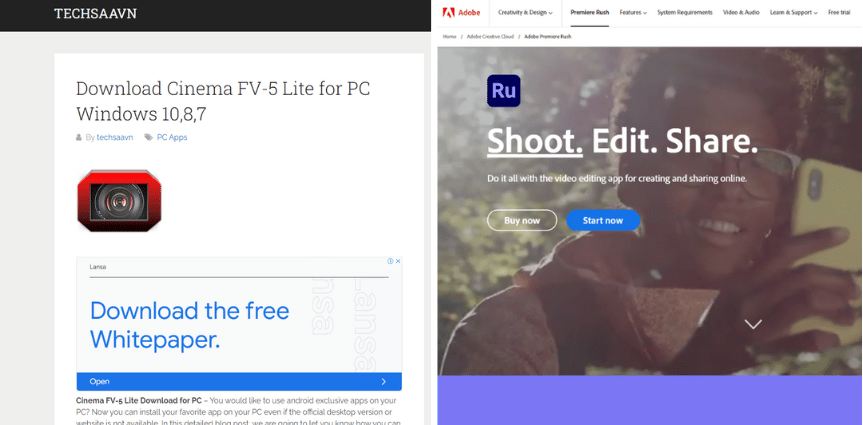The image size is (863, 425).
Task: Click the Adobe logo icon
Action: pyautogui.click(x=449, y=13)
